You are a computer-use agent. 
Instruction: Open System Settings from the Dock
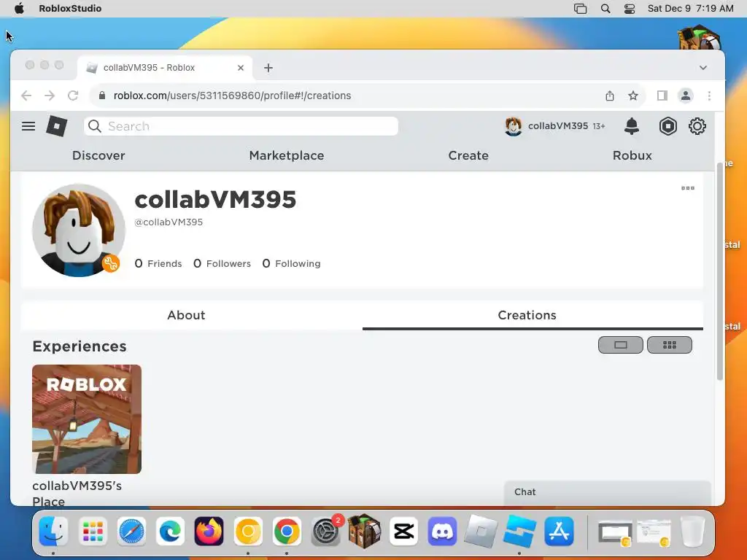(x=326, y=532)
